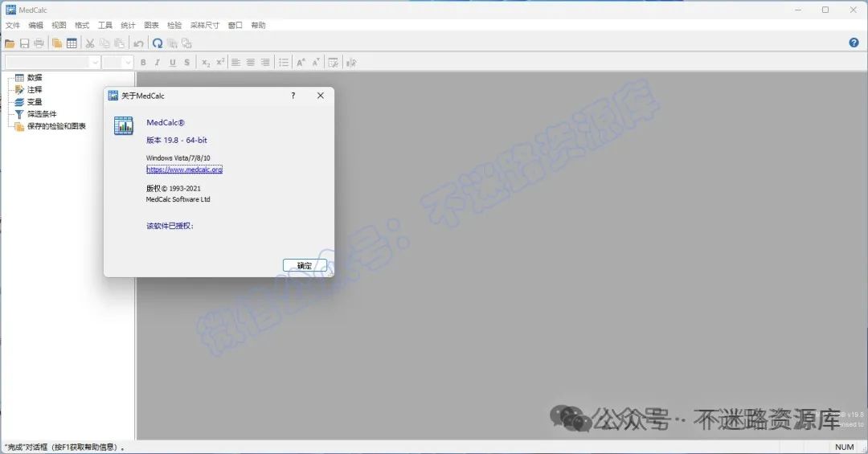Open the 窗口 menu
Screen dimensions: 868x454
235,26
